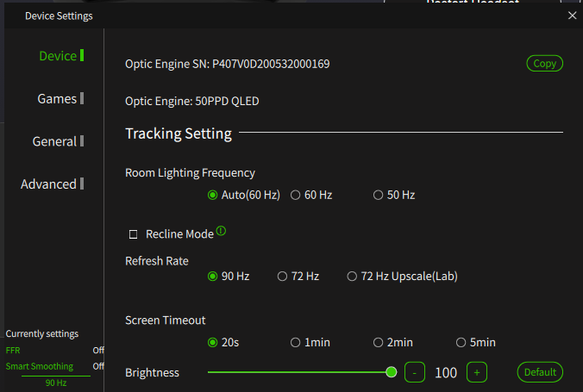Switch to the General tab
The width and height of the screenshot is (583, 392).
click(x=54, y=141)
